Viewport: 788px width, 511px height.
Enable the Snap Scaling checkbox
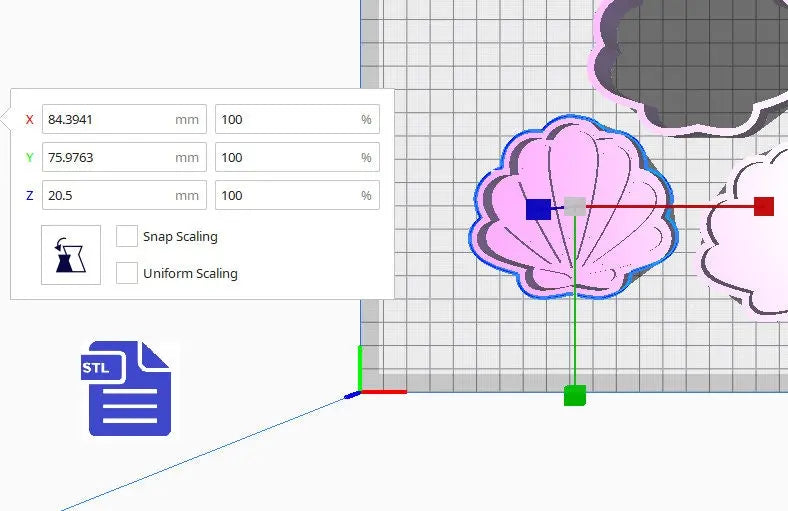coord(127,236)
